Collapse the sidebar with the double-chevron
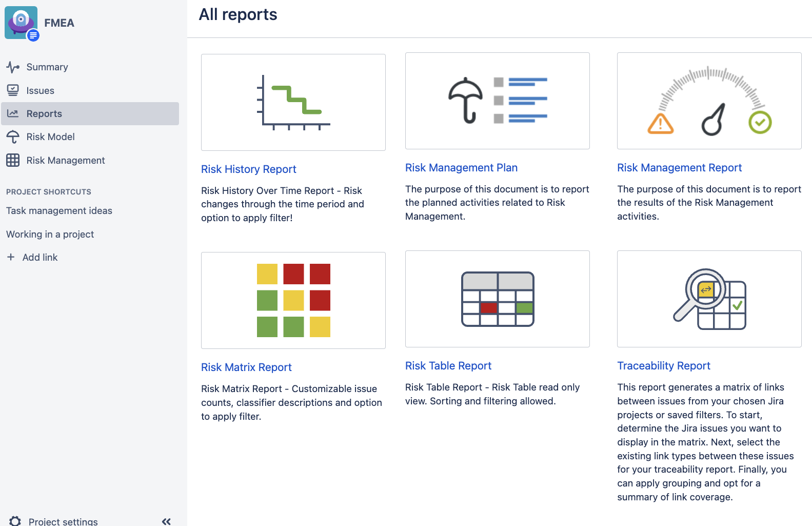Screen dimensions: 812x526 (x=166, y=521)
